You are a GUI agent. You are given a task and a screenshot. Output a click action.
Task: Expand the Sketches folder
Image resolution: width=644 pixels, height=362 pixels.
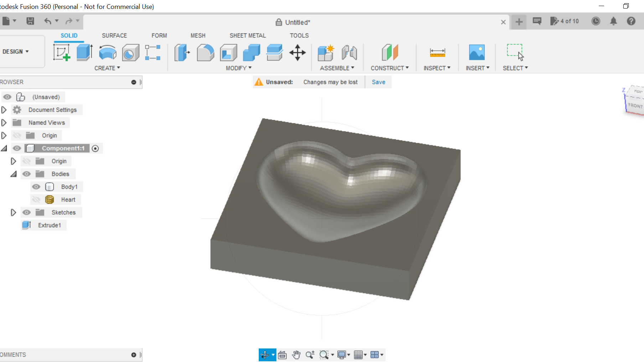click(14, 212)
